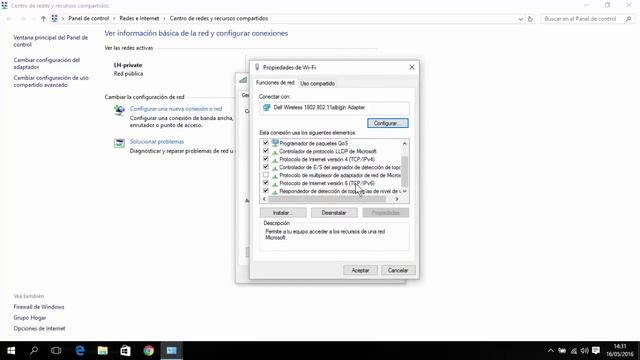This screenshot has width=640, height=360.
Task: Open Cambiar configuración de uso compartido avanzado
Action: point(51,81)
